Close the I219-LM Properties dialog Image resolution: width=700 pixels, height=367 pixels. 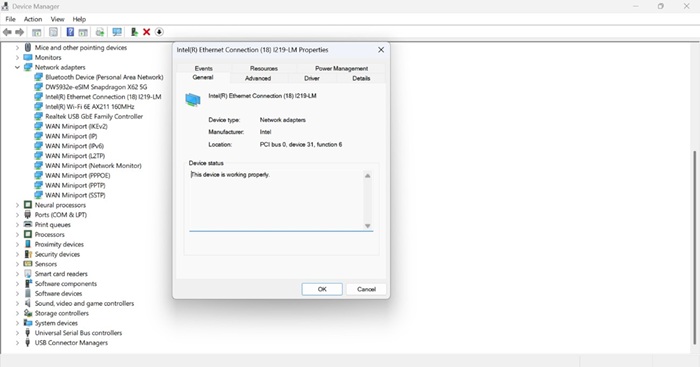click(x=381, y=50)
